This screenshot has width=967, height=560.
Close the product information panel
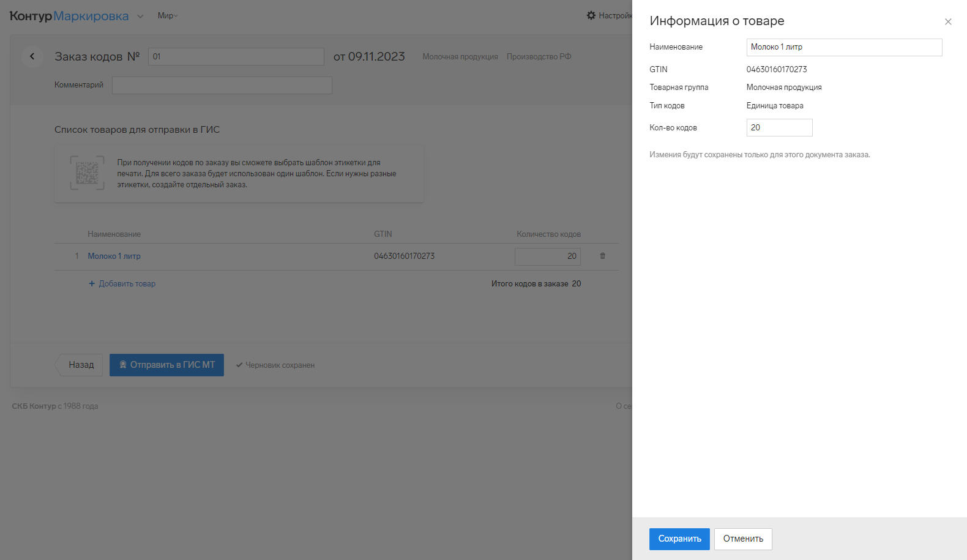tap(947, 22)
